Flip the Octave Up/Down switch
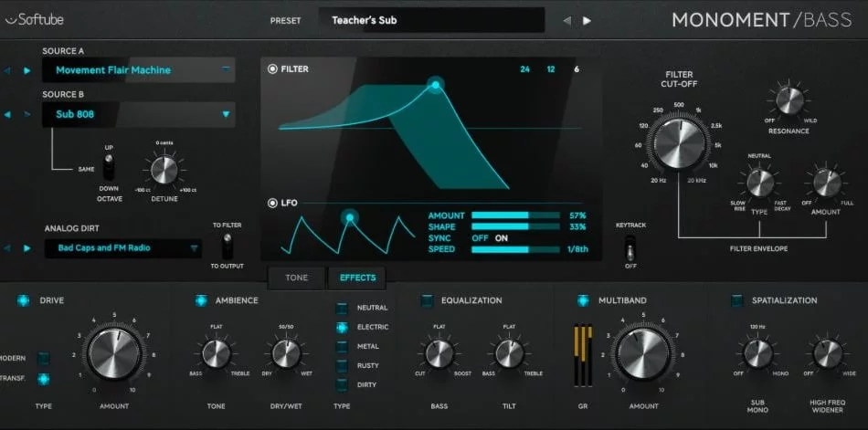The image size is (868, 430). coord(110,166)
